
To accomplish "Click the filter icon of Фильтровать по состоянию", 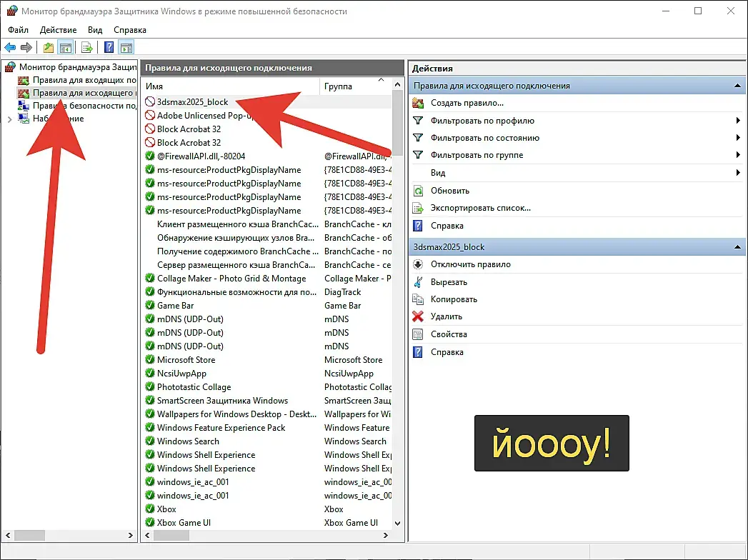I will coord(418,138).
